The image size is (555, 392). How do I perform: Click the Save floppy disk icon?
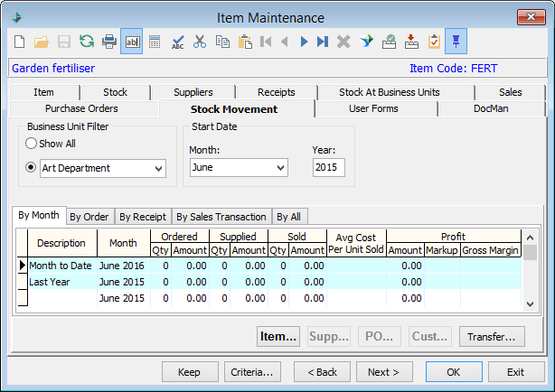(63, 42)
